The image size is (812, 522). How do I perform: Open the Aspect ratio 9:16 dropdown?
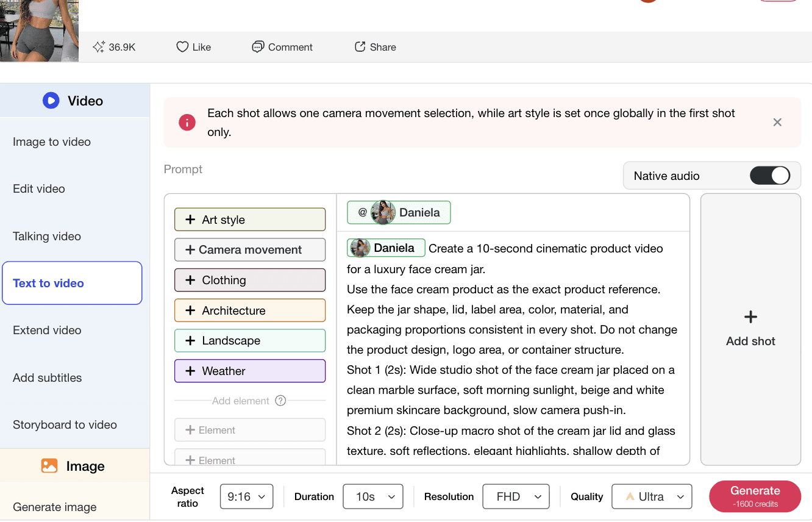246,496
